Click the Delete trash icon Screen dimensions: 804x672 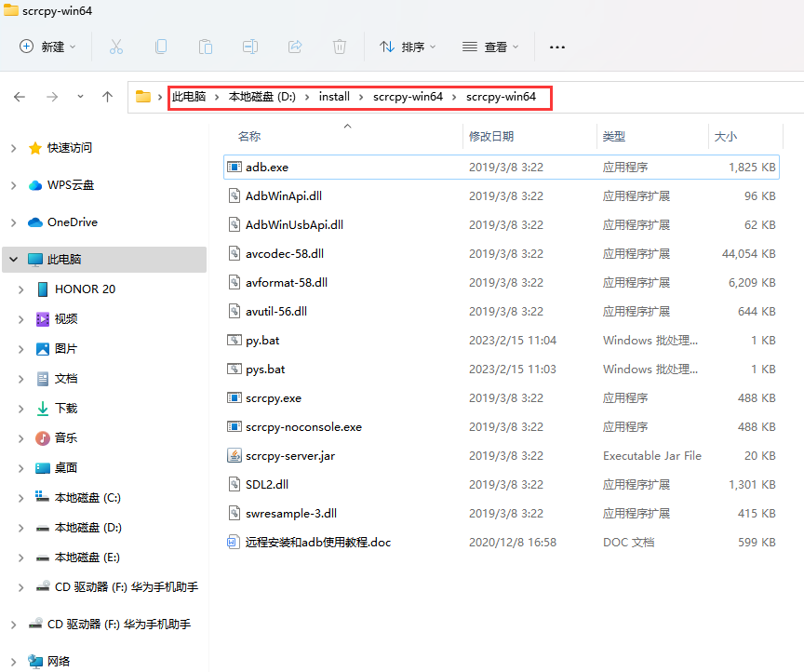340,47
